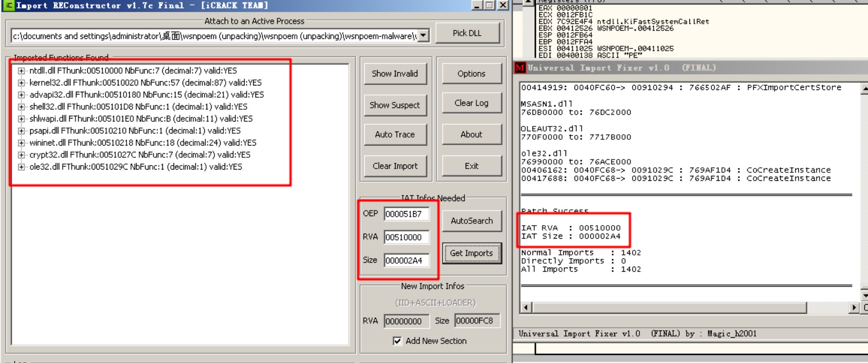Open the About dialog

coord(472,134)
